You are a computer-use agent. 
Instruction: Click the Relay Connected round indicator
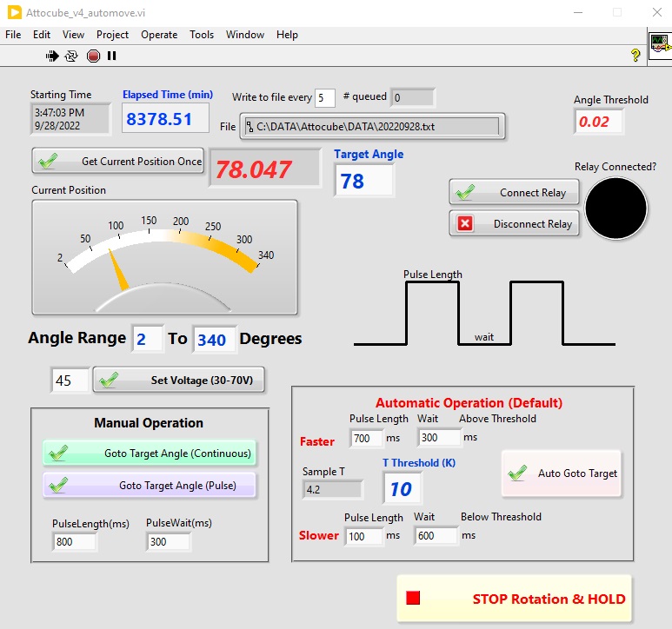615,209
